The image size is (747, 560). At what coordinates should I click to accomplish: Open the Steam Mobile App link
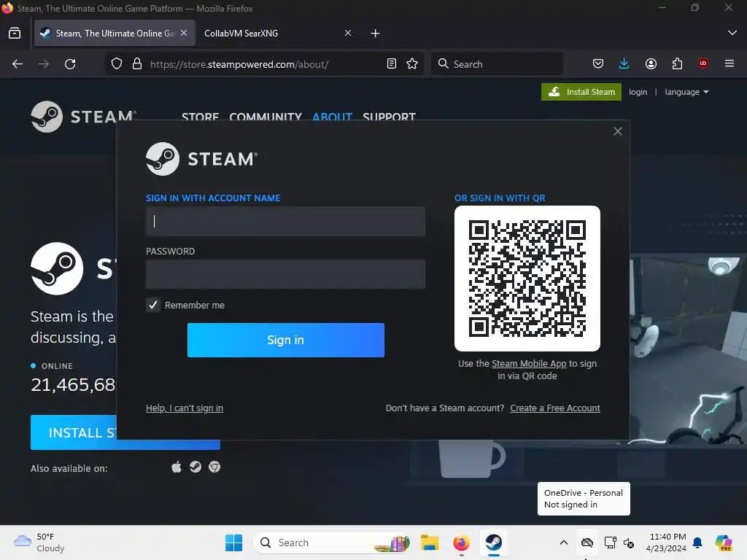point(529,364)
